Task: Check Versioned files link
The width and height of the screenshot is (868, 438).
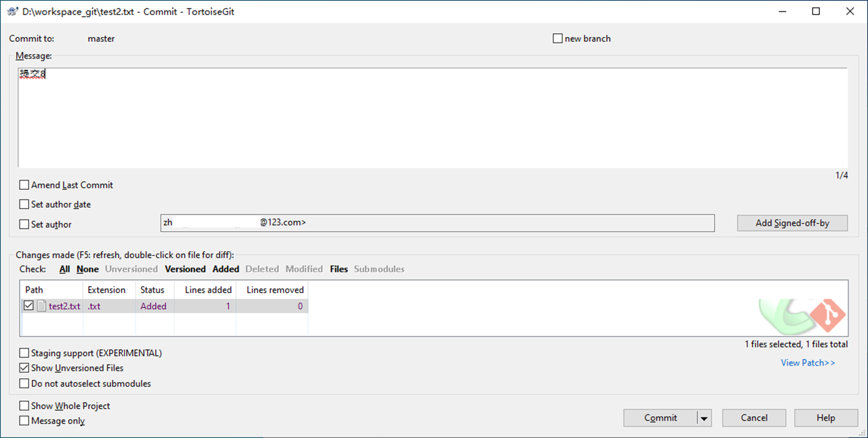Action: 185,269
